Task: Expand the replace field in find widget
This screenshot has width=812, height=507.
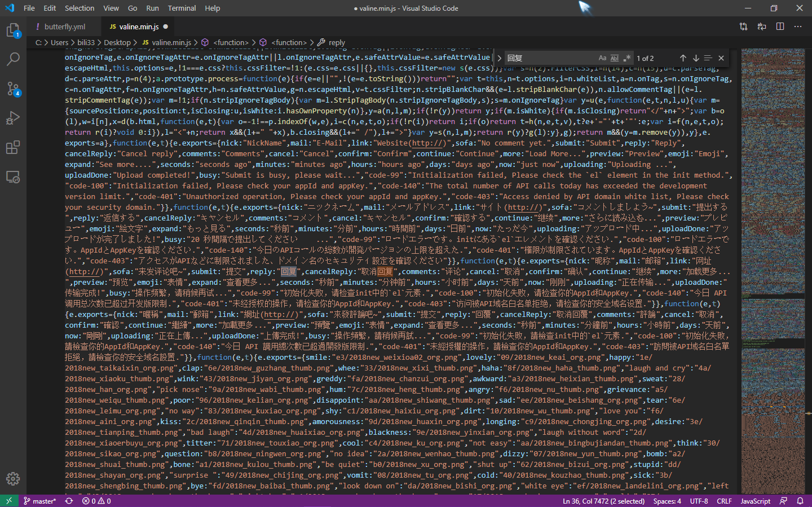Action: click(x=499, y=58)
